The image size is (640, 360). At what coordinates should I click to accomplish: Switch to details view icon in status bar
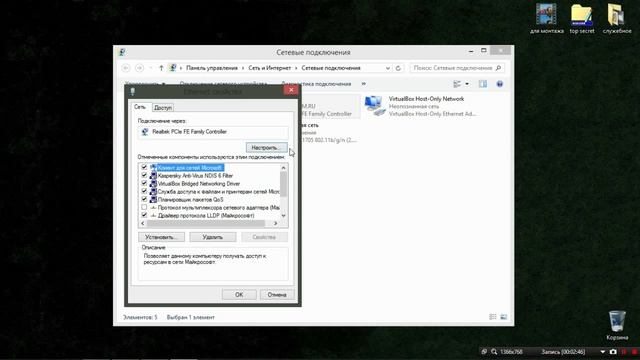pyautogui.click(x=493, y=317)
